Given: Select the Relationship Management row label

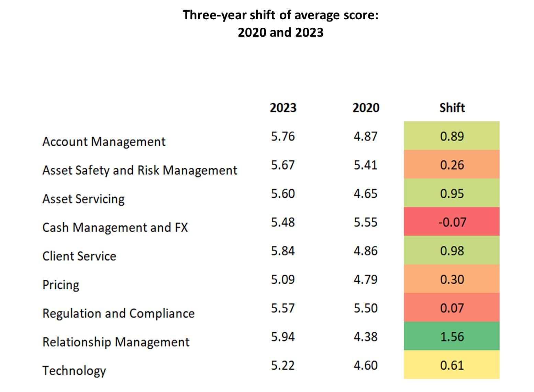Looking at the screenshot, I should click(x=116, y=342).
